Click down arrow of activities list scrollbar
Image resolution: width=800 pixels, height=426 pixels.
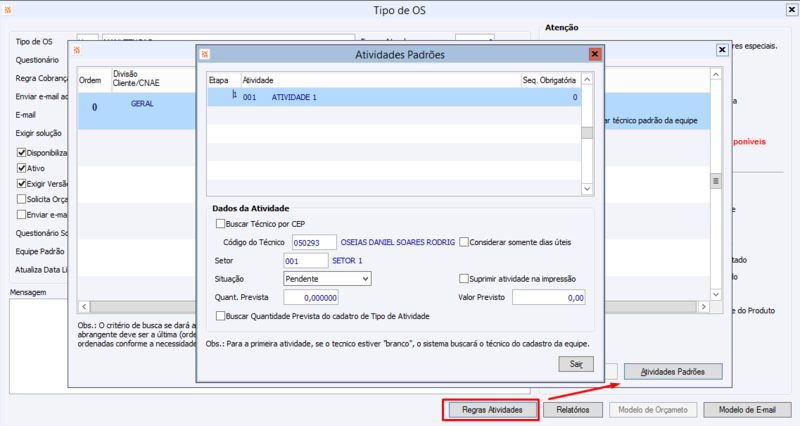tap(587, 189)
